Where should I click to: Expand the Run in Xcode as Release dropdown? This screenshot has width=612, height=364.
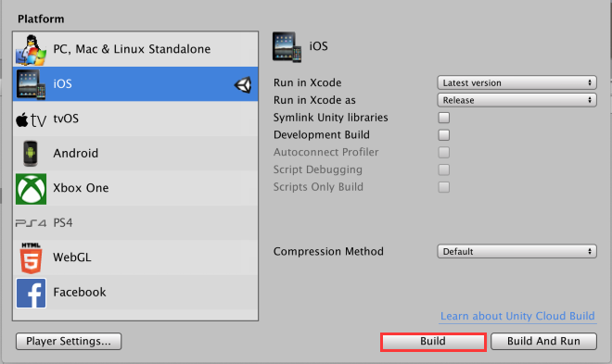(516, 100)
